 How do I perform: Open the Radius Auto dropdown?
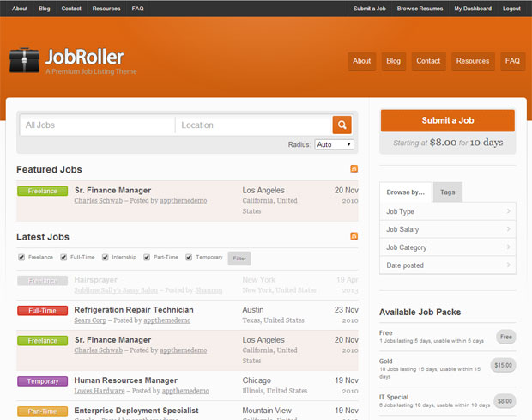tap(334, 144)
